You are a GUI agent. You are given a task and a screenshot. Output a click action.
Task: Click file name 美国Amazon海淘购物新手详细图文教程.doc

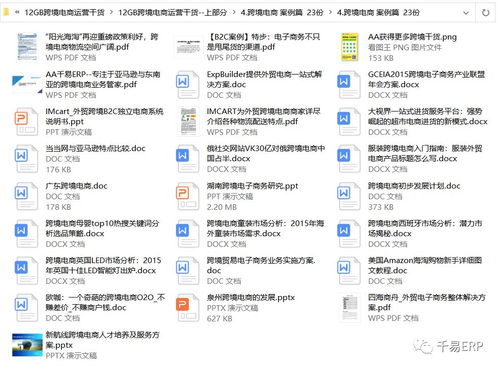[425, 265]
